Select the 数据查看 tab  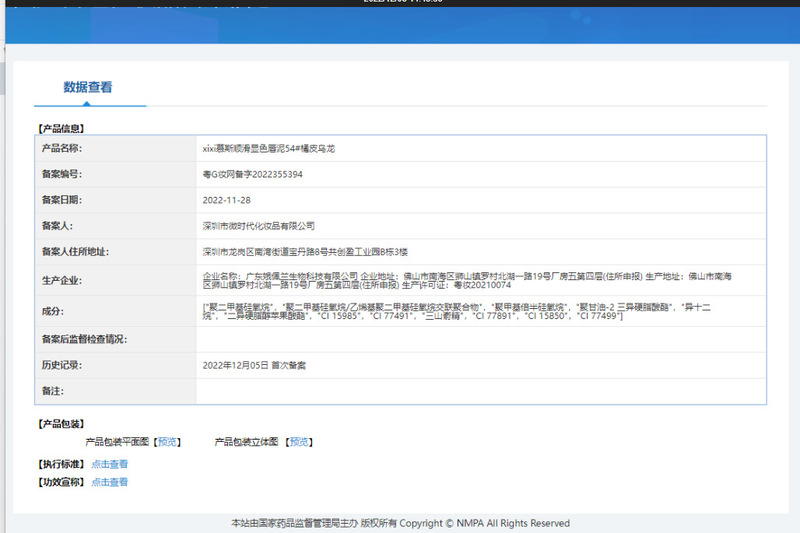[x=88, y=87]
